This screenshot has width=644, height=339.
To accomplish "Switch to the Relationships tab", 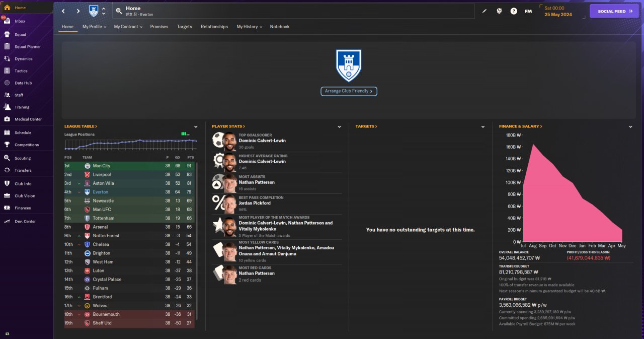I will 214,27.
